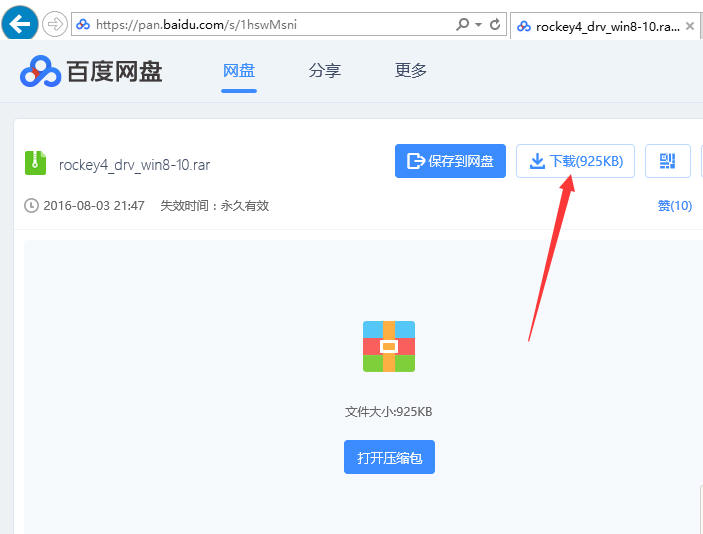Image resolution: width=703 pixels, height=534 pixels.
Task: Click the clock icon beside upload date
Action: [31, 206]
